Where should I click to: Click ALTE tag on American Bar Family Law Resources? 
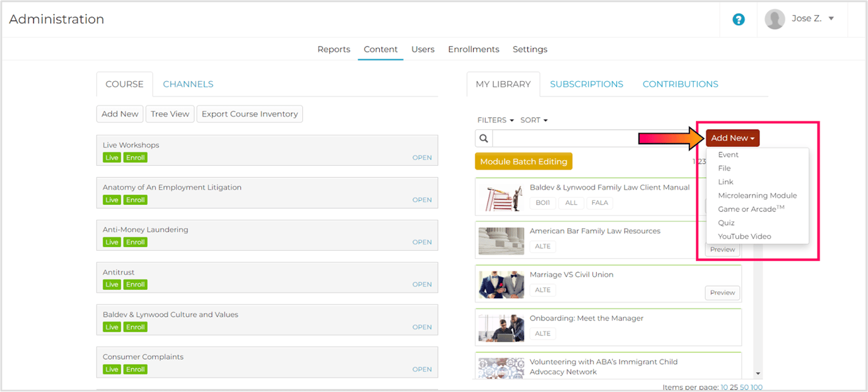[542, 246]
